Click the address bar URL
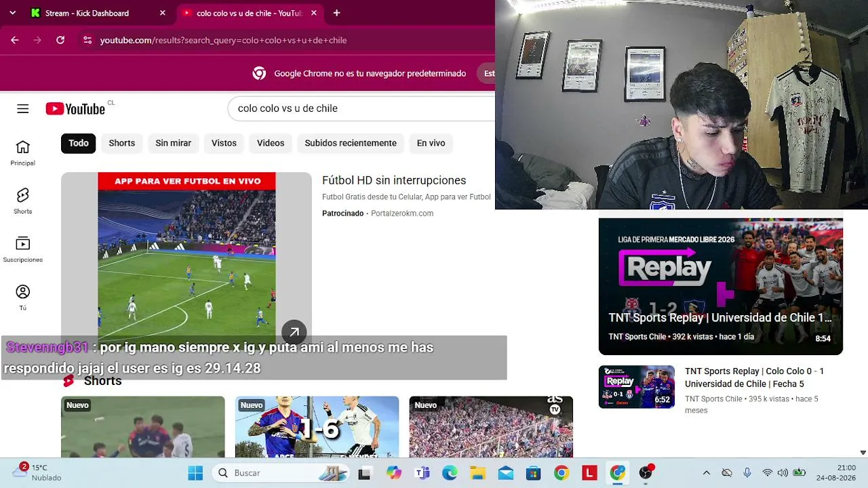868x488 pixels. (x=223, y=40)
